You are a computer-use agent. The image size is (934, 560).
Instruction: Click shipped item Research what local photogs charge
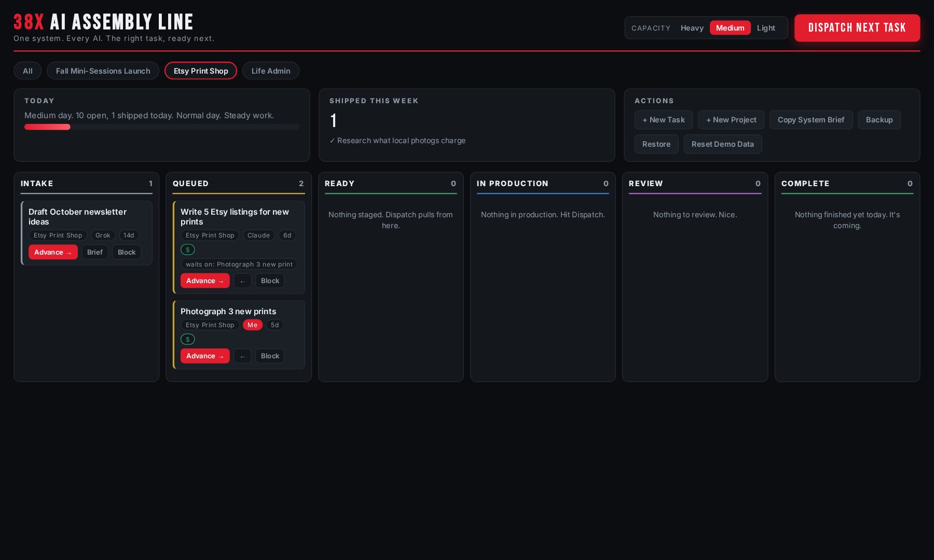tap(397, 141)
